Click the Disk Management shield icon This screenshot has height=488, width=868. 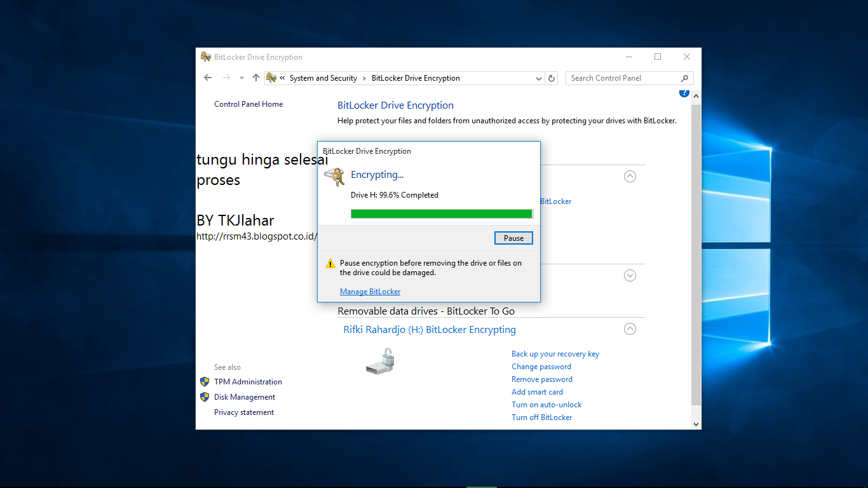205,397
